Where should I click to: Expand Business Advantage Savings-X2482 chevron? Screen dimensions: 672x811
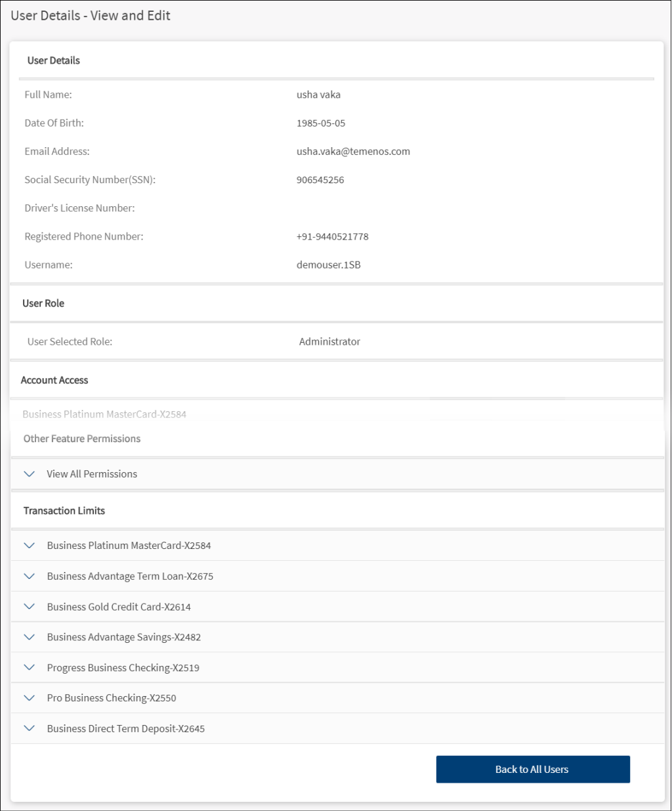point(30,637)
